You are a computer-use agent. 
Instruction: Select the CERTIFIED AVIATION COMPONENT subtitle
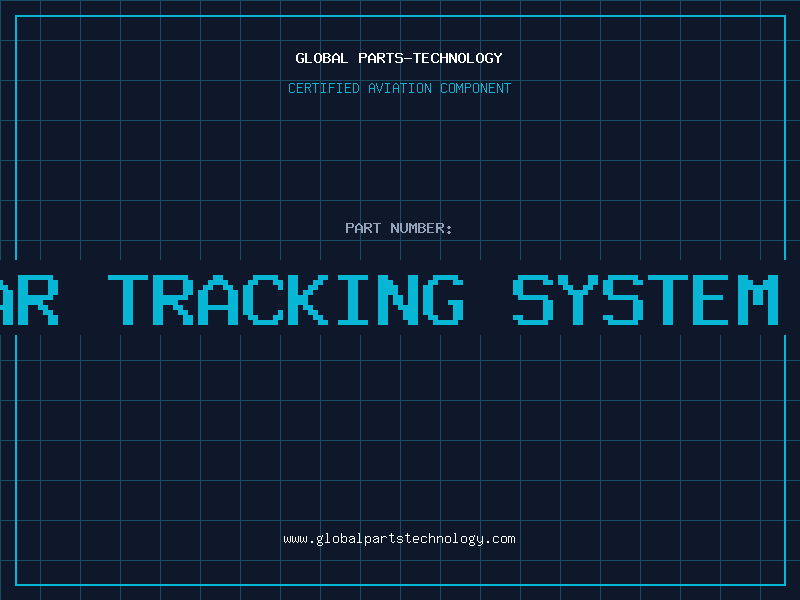tap(399, 88)
